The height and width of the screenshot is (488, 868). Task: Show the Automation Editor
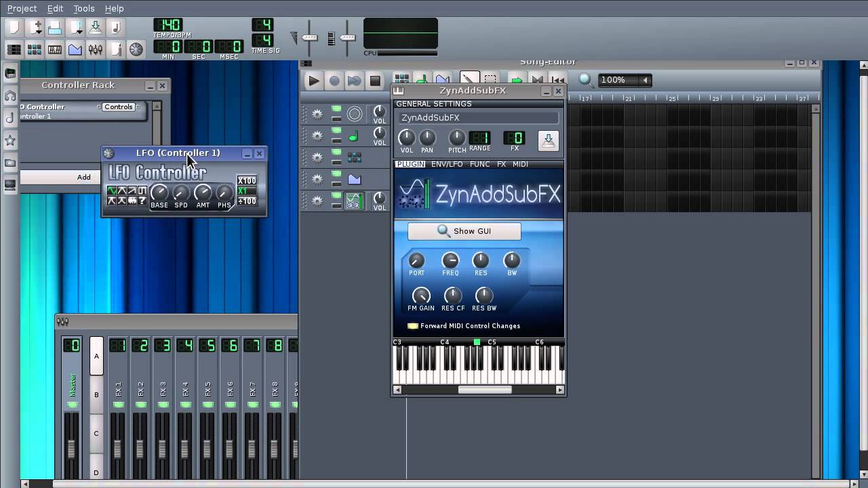[x=75, y=49]
